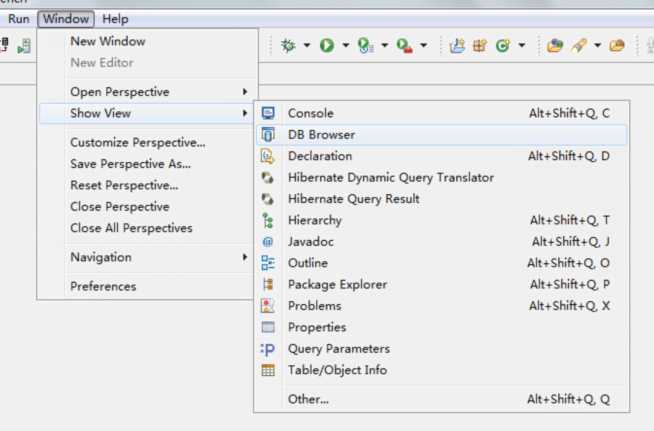Click the Declaration view icon
Viewport: 654px width, 431px height.
268,156
